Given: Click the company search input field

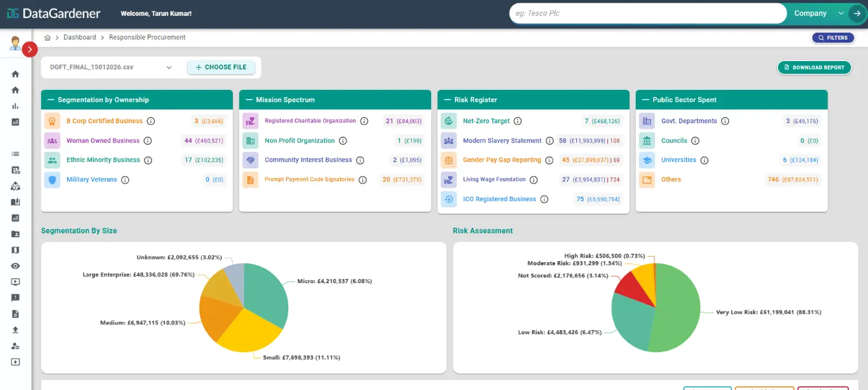Looking at the screenshot, I should coord(647,12).
